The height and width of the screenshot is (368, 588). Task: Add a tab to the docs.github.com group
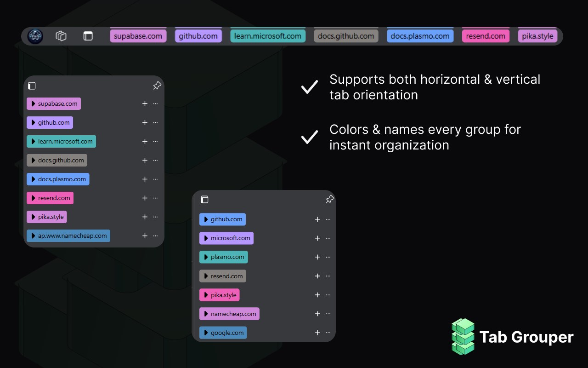coord(145,161)
